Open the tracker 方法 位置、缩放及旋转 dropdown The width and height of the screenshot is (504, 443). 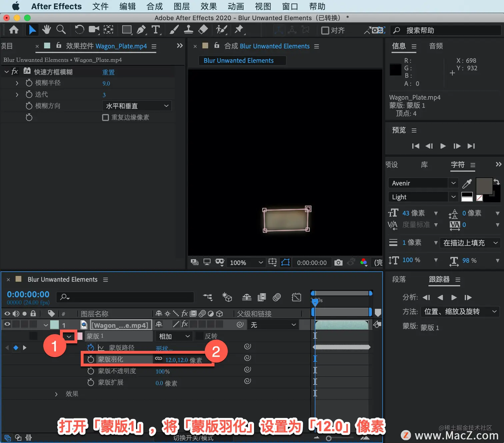[460, 311]
